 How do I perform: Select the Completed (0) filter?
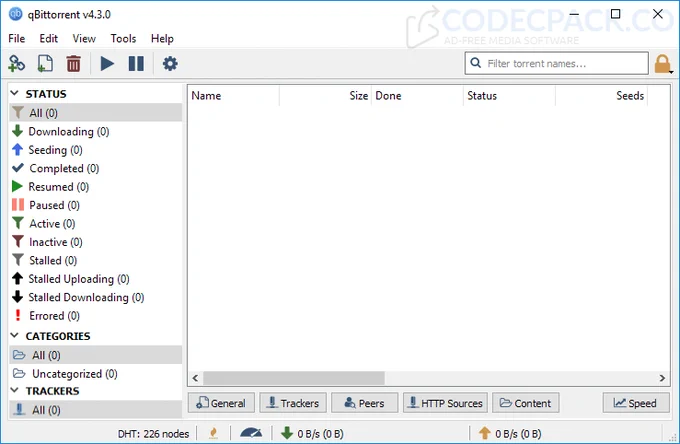pos(95,168)
